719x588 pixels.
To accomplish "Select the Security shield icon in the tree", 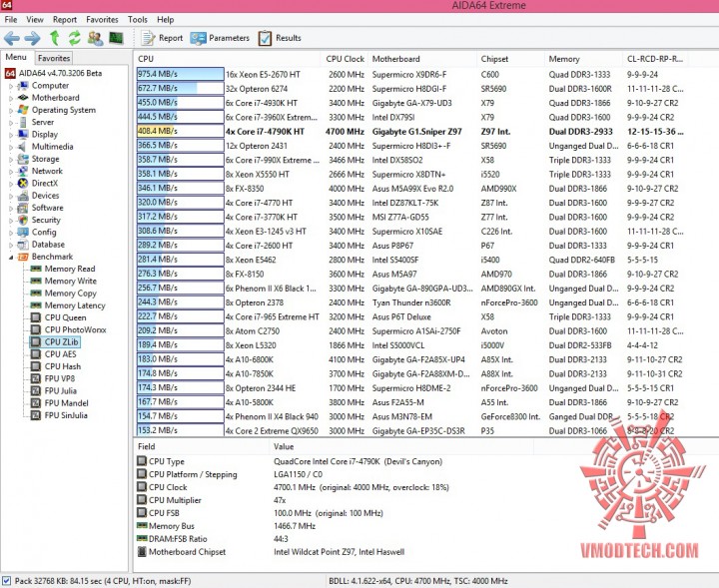I will [23, 220].
